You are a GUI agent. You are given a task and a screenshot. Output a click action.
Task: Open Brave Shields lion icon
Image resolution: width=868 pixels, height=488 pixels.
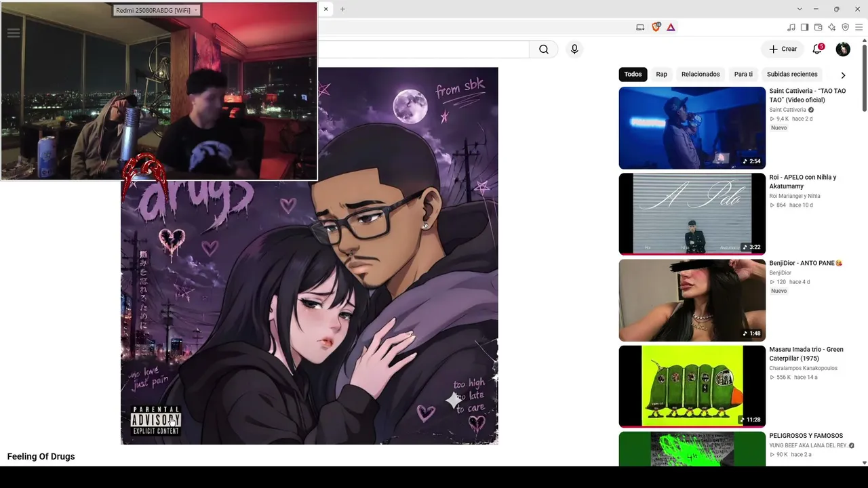click(656, 27)
